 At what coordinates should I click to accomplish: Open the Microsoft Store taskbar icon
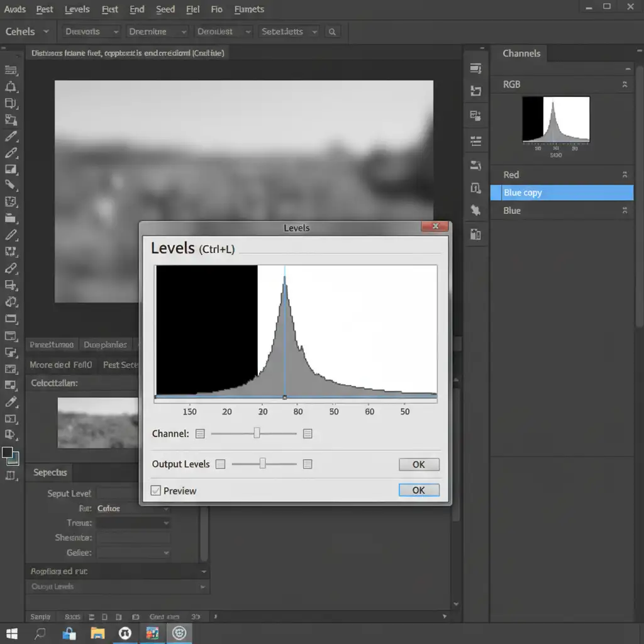(x=69, y=632)
